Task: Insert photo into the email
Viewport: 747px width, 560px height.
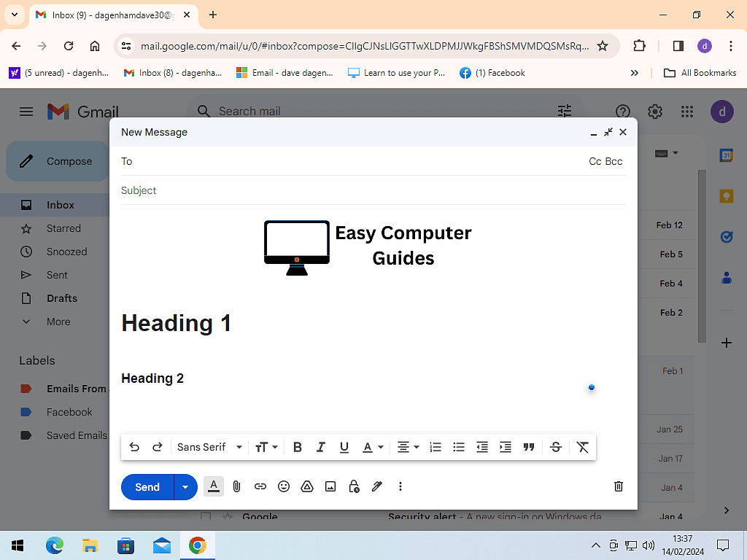Action: tap(330, 486)
